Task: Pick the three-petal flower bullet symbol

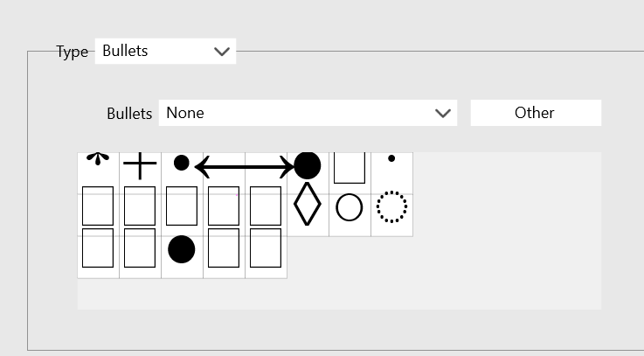Action: click(x=98, y=161)
